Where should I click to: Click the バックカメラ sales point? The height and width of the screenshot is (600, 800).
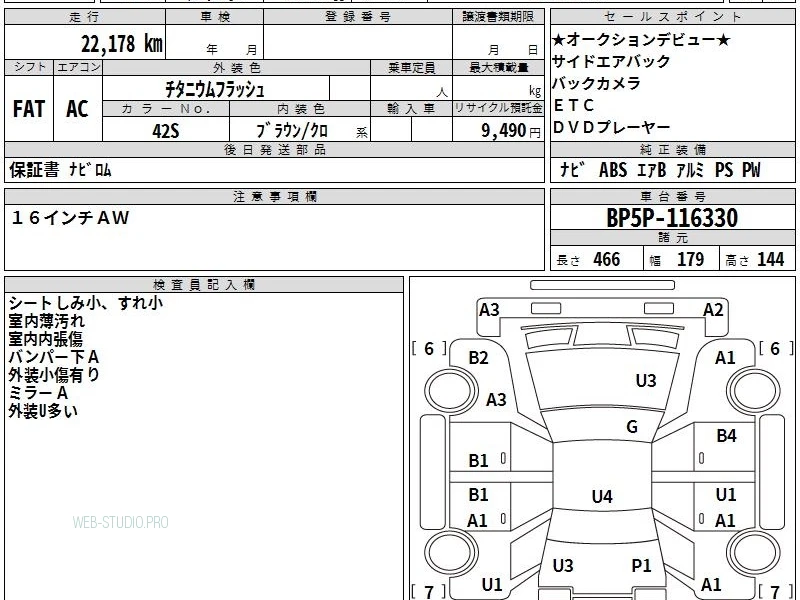point(596,83)
